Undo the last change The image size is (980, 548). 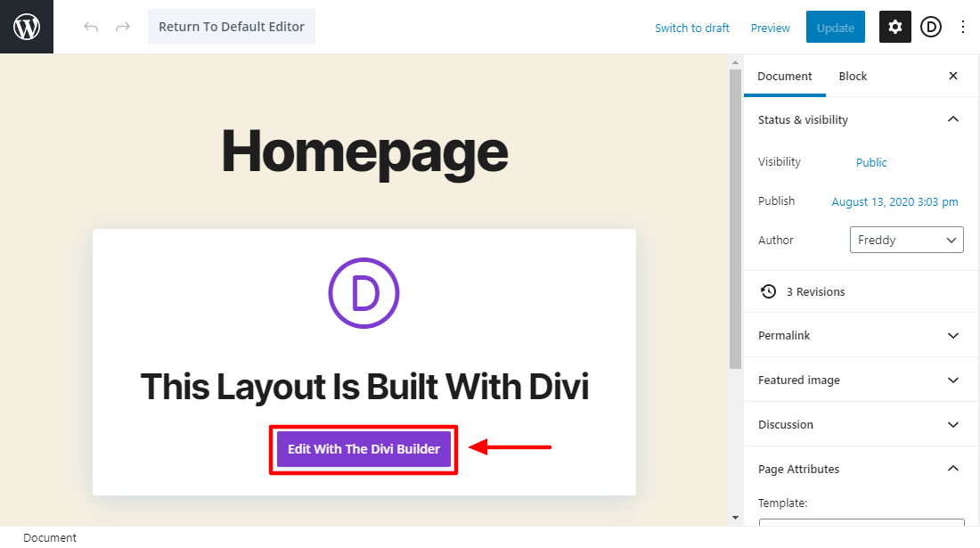coord(91,27)
